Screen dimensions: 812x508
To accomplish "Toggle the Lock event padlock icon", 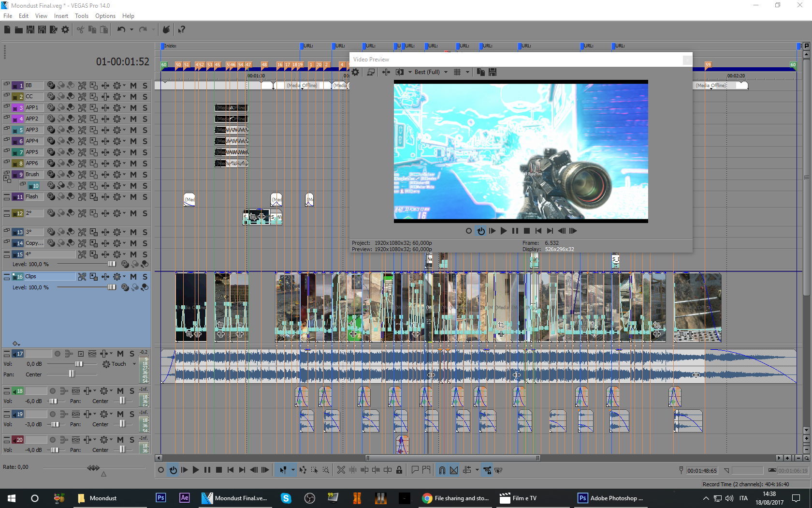I will point(399,470).
